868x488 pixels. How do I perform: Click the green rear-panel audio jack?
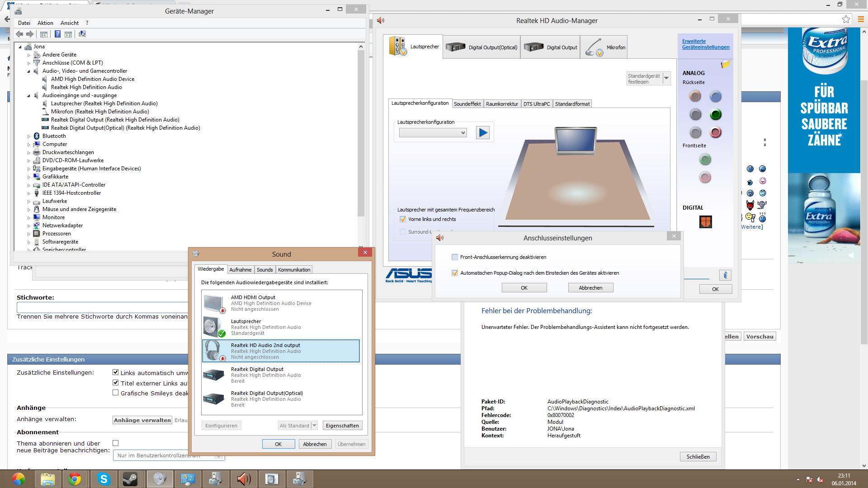click(x=716, y=115)
